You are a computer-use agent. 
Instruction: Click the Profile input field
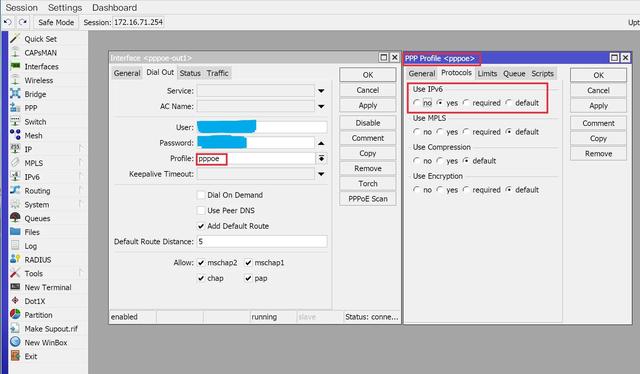pyautogui.click(x=256, y=159)
